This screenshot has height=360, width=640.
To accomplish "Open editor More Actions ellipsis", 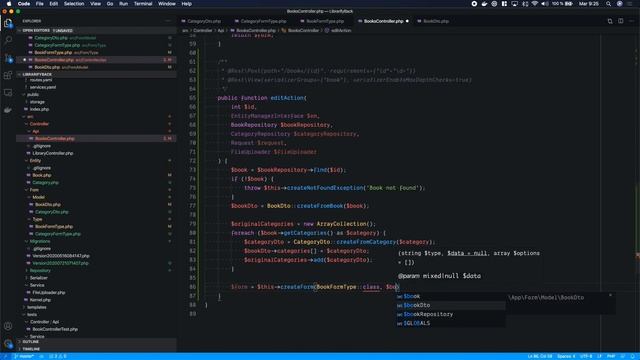I will tap(631, 21).
